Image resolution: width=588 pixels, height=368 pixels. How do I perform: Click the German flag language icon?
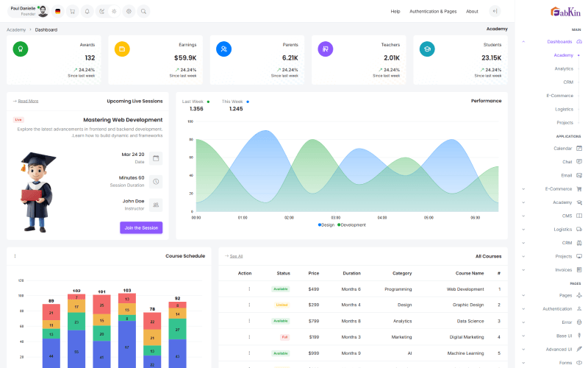(58, 12)
